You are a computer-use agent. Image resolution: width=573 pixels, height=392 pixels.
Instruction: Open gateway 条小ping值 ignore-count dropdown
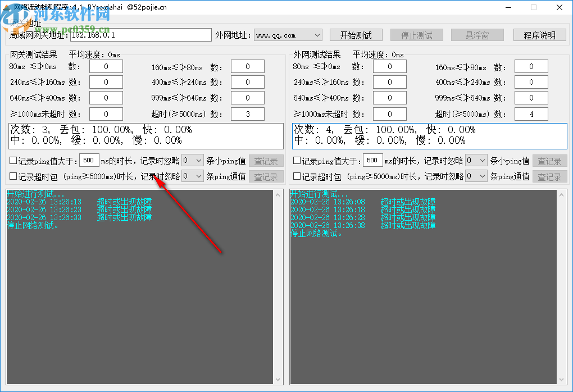(192, 161)
